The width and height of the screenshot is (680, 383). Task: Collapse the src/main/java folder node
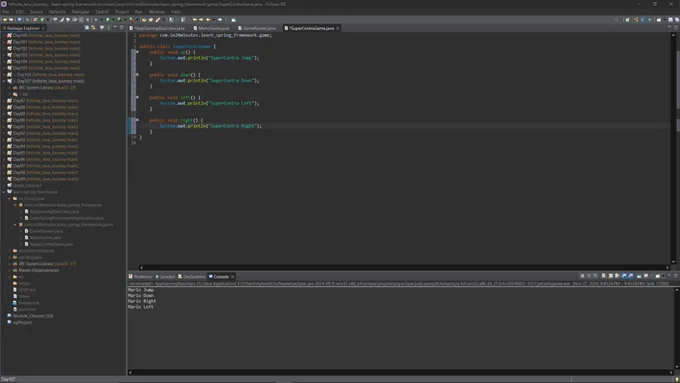(x=10, y=198)
